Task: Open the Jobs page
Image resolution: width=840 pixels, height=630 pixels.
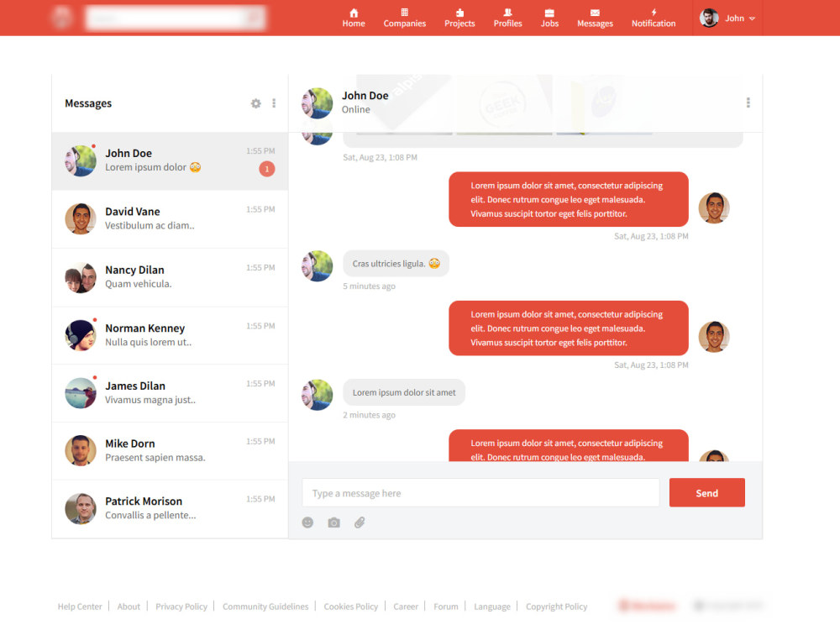Action: (549, 18)
